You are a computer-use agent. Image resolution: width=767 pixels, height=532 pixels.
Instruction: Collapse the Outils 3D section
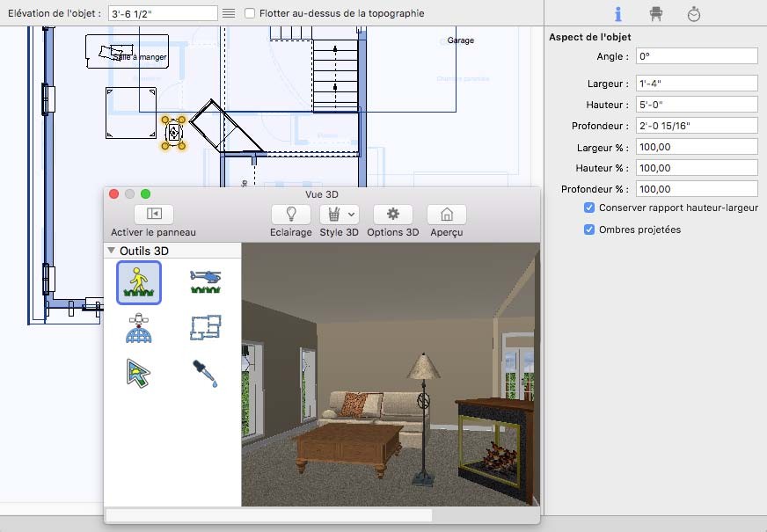coord(111,251)
